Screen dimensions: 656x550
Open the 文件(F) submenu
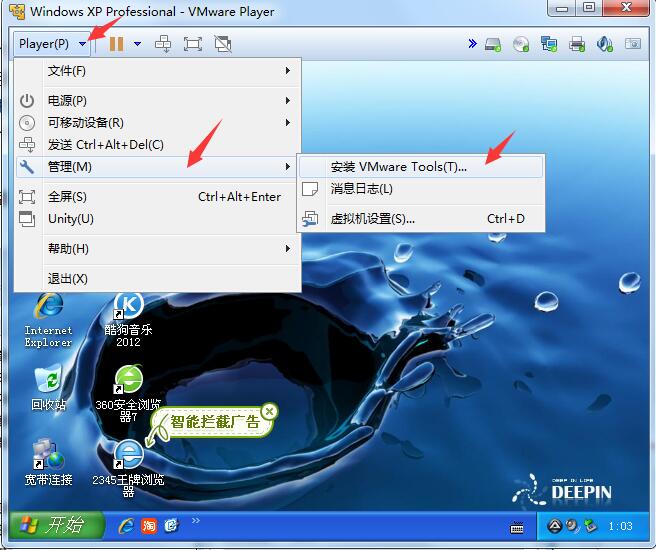click(157, 71)
